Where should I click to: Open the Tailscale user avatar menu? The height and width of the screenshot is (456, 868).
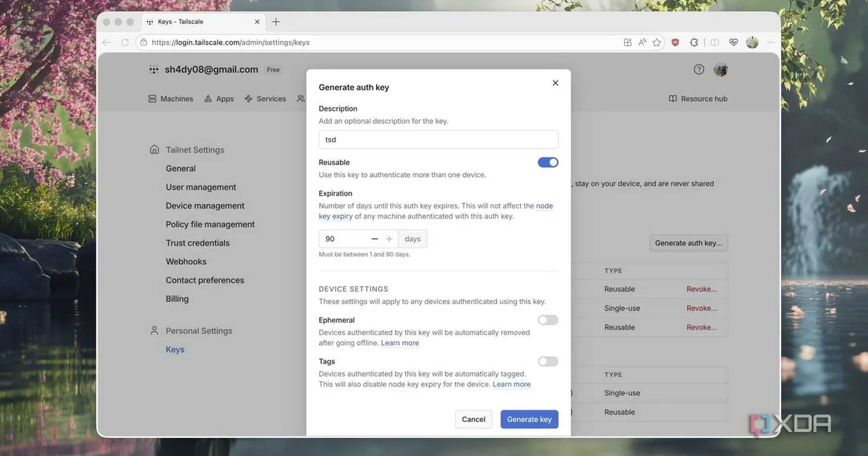[x=720, y=69]
